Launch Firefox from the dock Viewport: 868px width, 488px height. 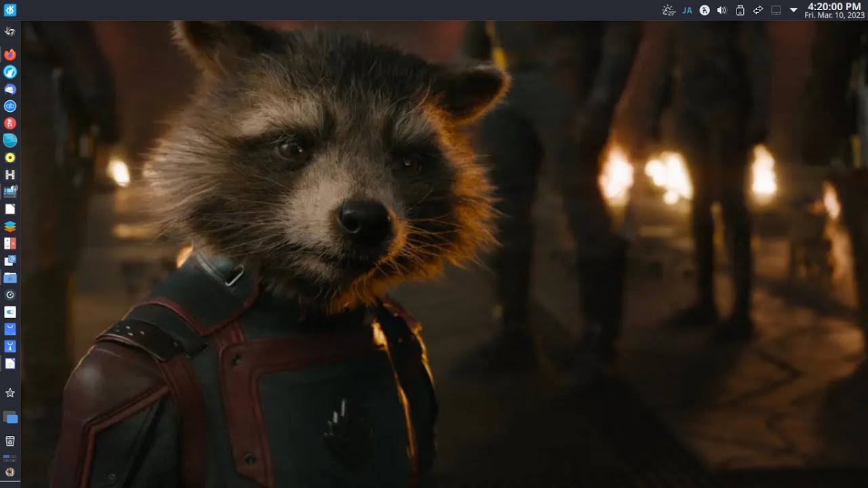click(x=10, y=54)
